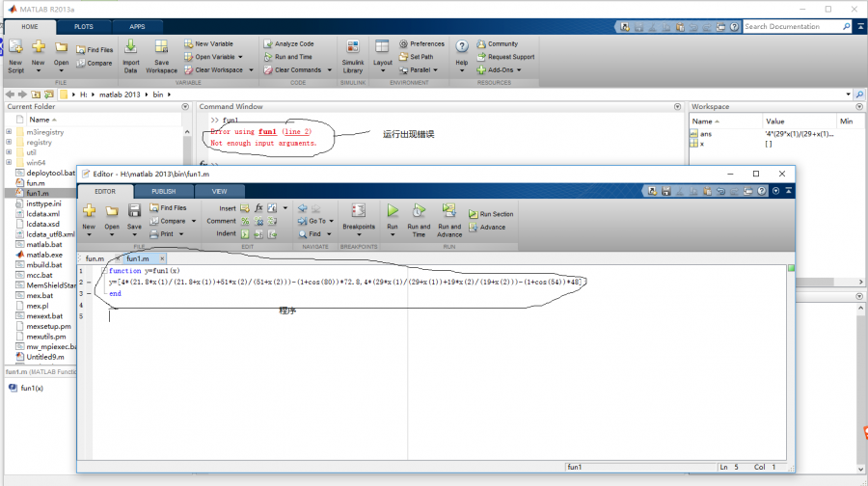Screen dimensions: 868x486
Task: Open the Go To dropdown in Editor
Action: [x=332, y=221]
